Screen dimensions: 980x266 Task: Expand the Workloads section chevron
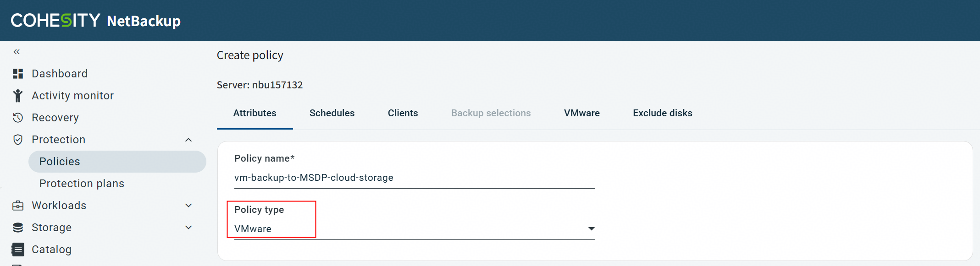pos(188,206)
